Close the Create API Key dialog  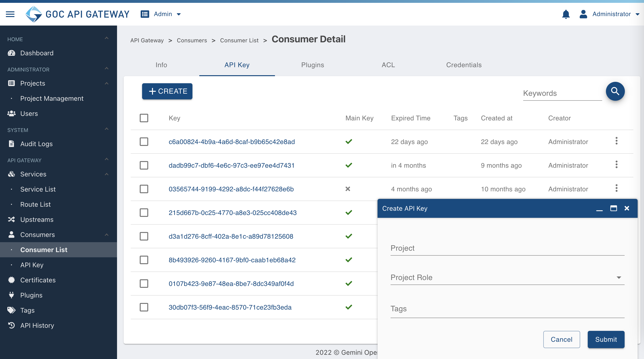(x=627, y=208)
